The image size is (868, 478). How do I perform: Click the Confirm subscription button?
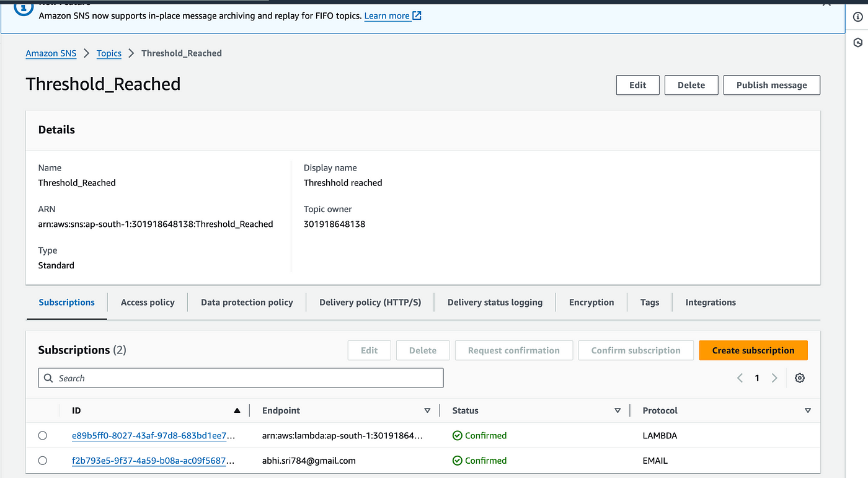[636, 350]
